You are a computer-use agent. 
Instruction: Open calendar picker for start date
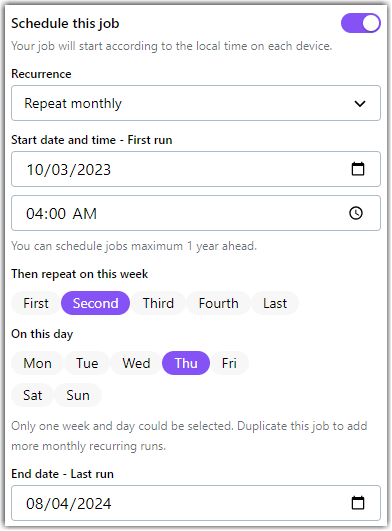pos(358,169)
